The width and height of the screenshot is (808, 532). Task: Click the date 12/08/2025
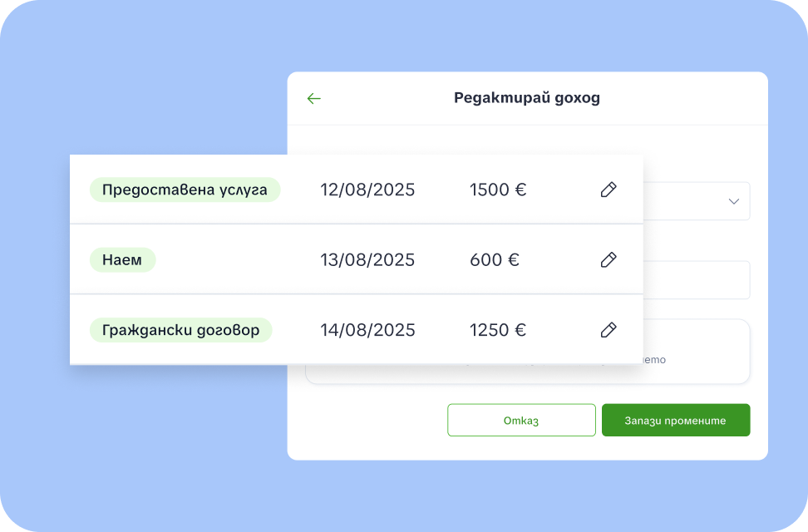[368, 190]
